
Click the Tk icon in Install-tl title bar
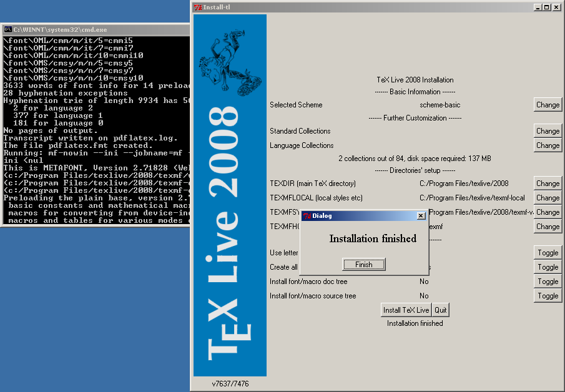[198, 7]
